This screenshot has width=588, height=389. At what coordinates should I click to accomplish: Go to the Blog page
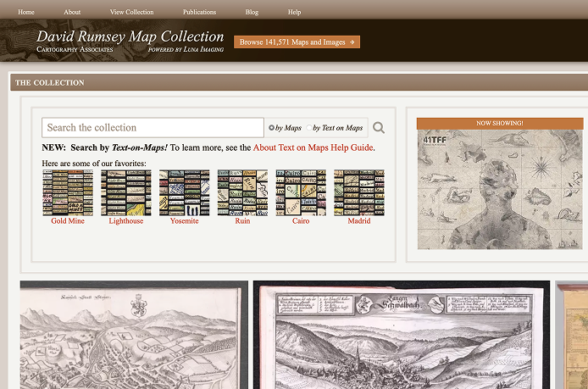[252, 12]
